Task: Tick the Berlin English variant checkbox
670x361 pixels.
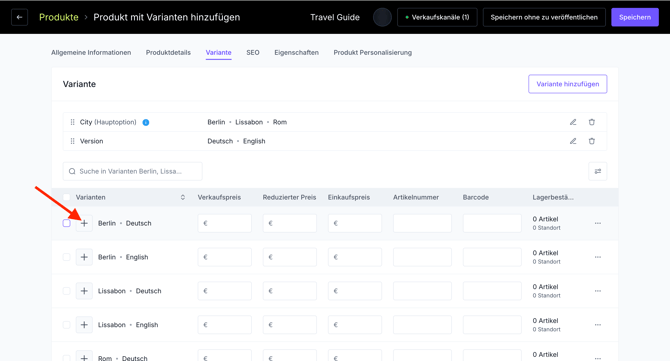Action: [66, 257]
